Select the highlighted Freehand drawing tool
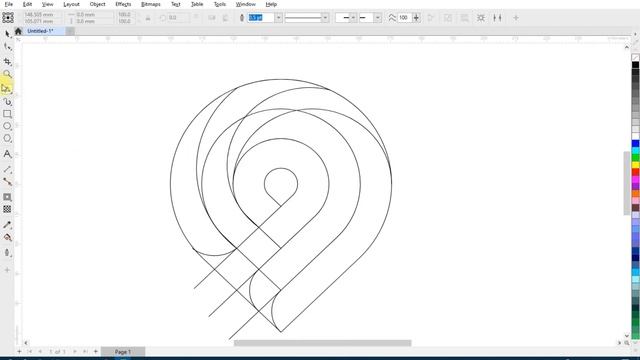640x360 pixels. tap(7, 88)
